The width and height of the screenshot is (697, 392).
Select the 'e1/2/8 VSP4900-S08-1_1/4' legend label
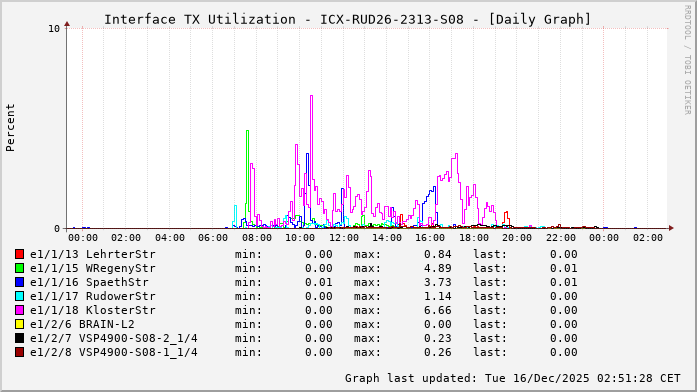point(113,352)
